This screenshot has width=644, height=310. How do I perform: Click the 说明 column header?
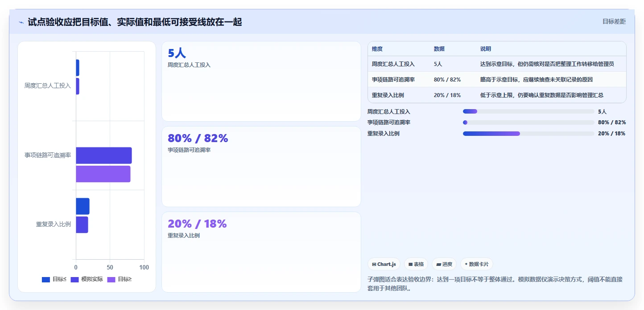486,49
